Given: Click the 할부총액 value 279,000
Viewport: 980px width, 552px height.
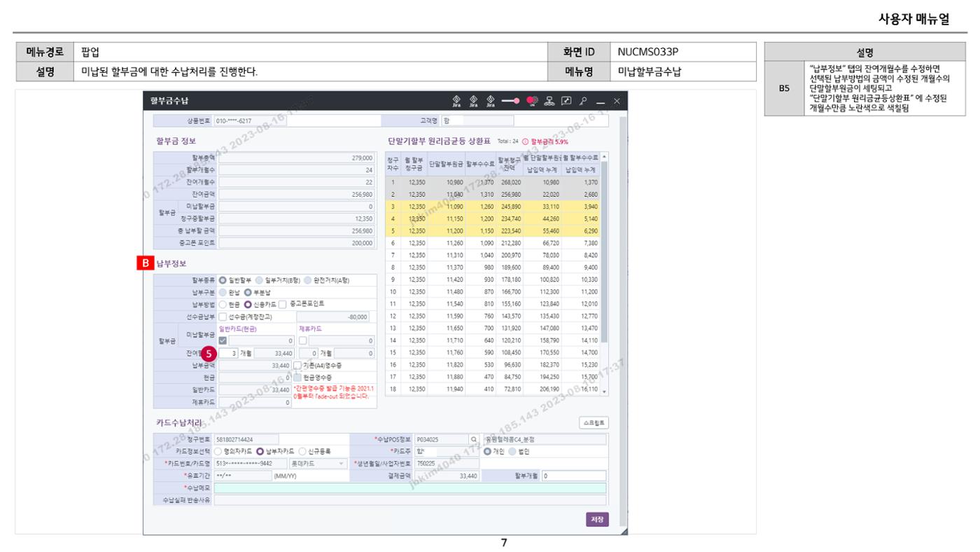Looking at the screenshot, I should pos(297,158).
